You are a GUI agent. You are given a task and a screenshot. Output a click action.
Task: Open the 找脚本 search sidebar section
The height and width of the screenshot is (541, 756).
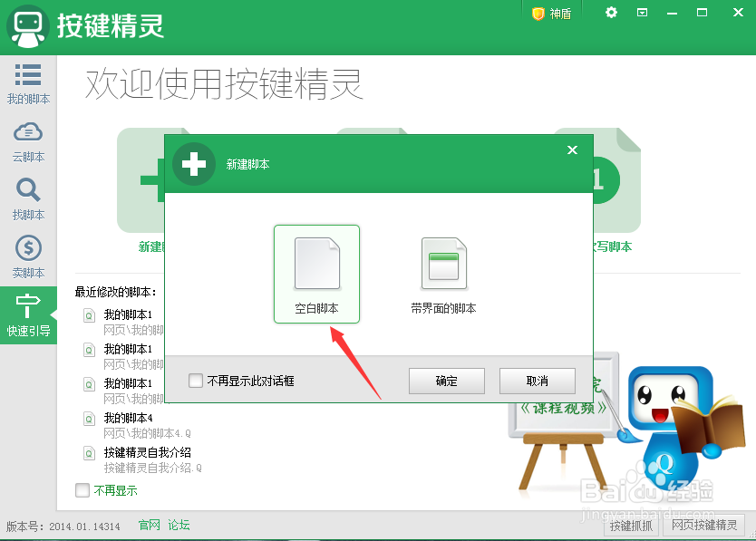(28, 199)
